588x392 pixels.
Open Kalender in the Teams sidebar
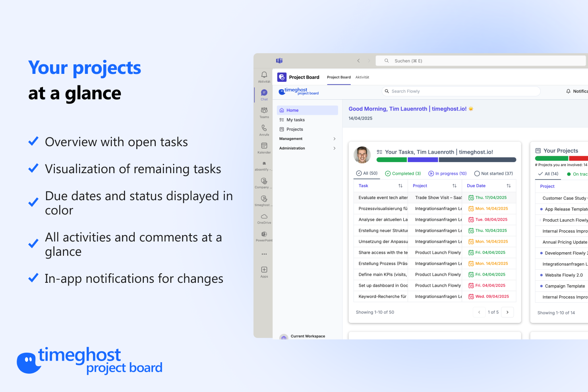[x=264, y=148]
